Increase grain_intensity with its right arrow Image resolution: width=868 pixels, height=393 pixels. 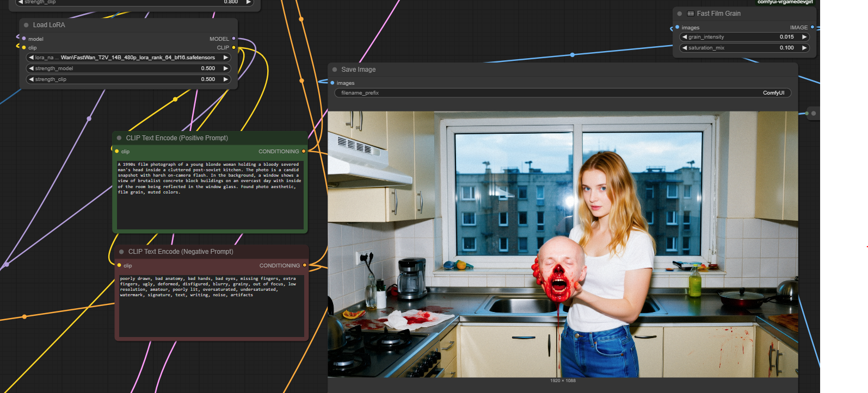804,37
